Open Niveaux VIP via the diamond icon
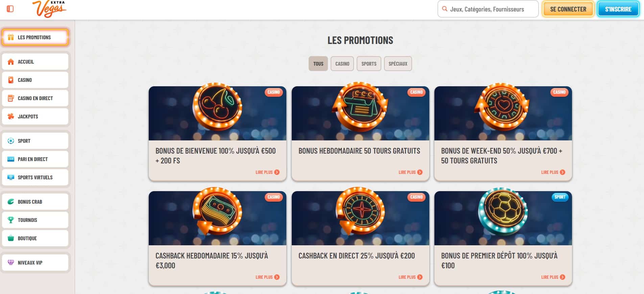644x294 pixels. tap(11, 263)
